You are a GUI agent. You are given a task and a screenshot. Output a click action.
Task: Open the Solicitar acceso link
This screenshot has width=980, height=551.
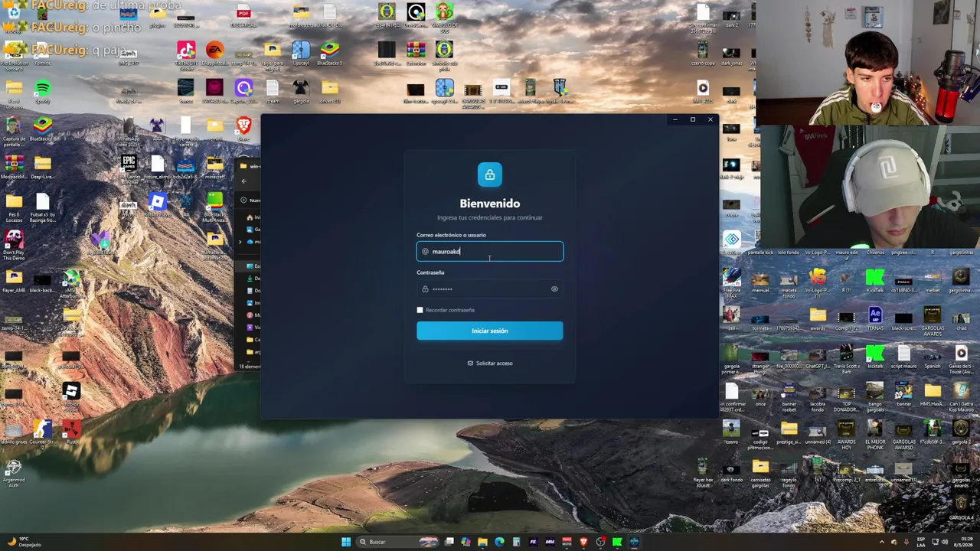tap(490, 363)
